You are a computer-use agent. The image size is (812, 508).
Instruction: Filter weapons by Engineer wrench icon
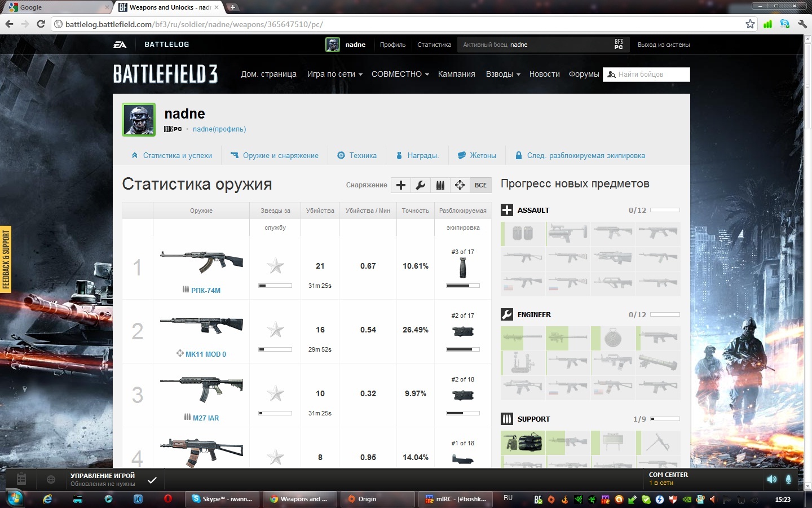click(421, 185)
